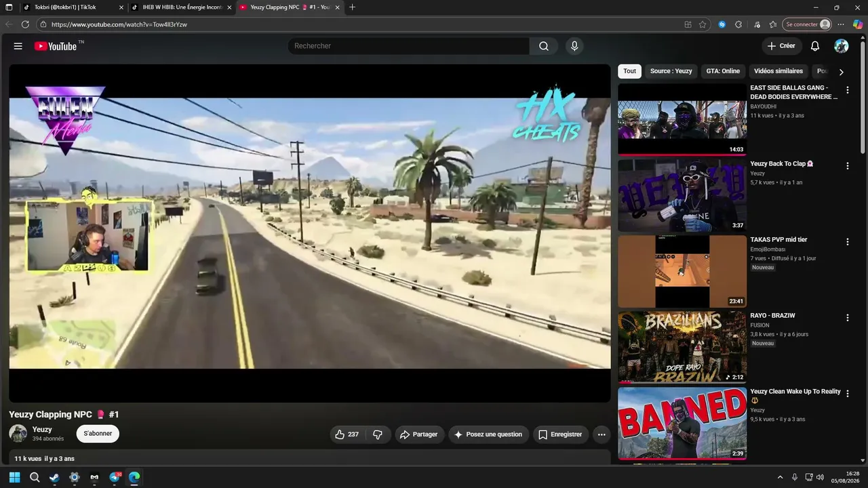Open TAKAS PVP mid tier thumbnail

682,271
